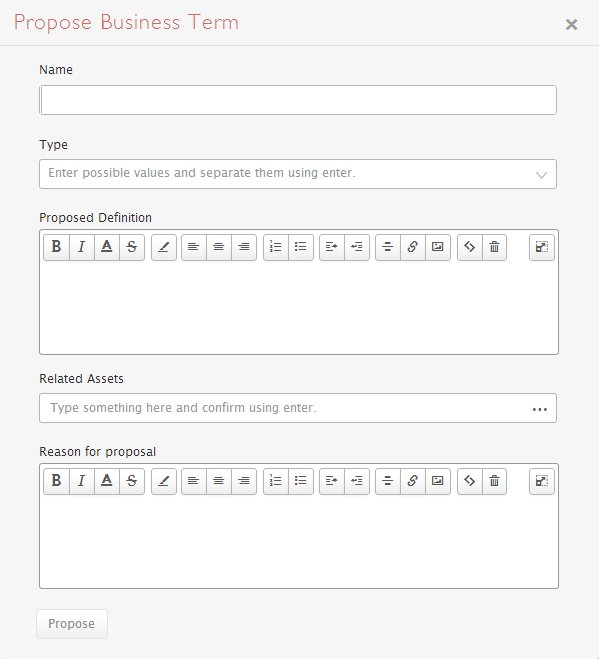The height and width of the screenshot is (659, 599).
Task: Clear content with trash icon in Reason editor
Action: click(494, 481)
